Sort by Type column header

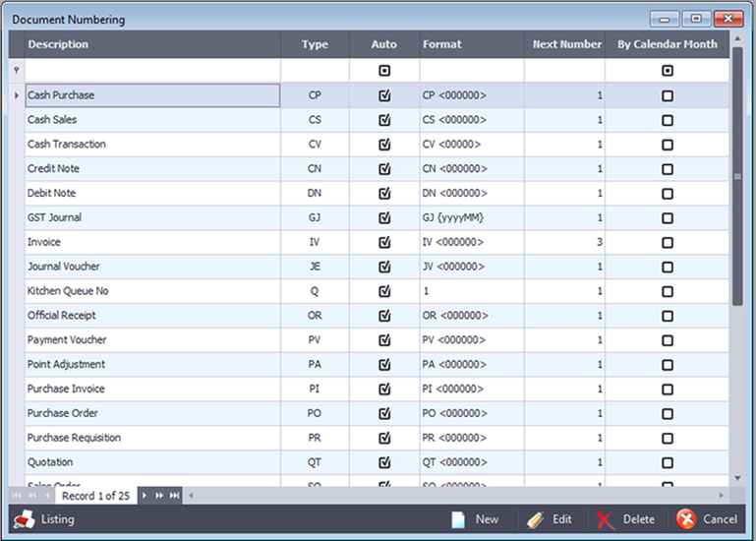pyautogui.click(x=315, y=44)
